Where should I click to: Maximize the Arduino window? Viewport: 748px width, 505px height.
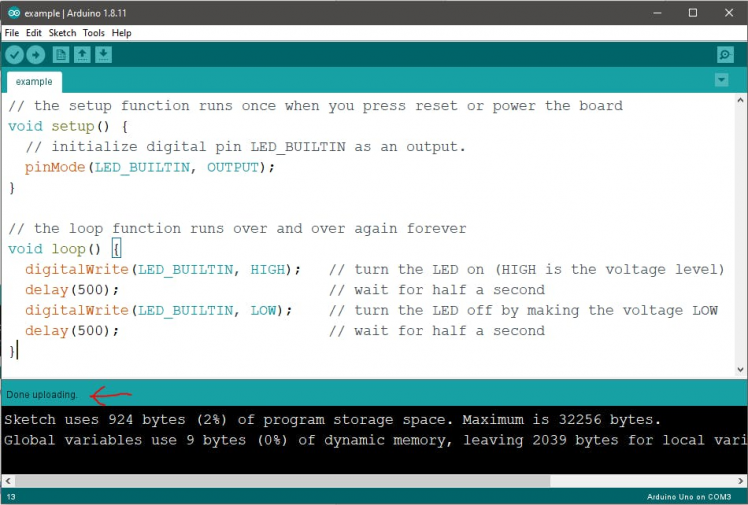(693, 13)
